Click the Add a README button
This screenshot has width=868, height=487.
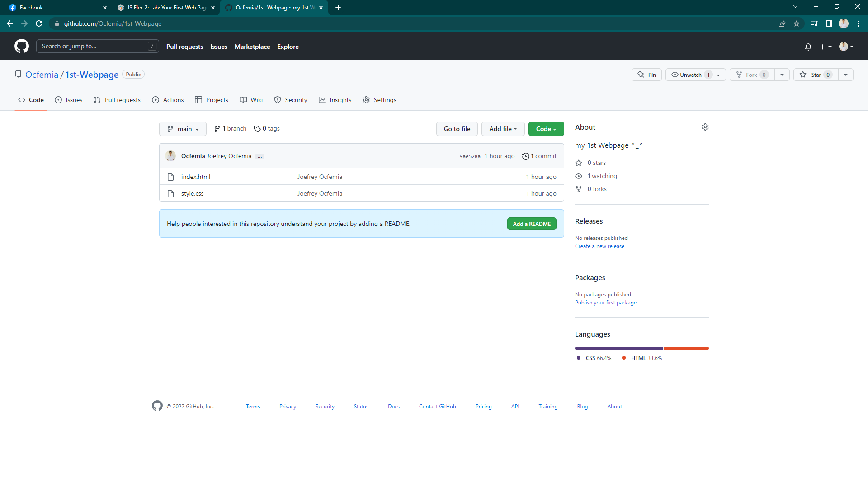coord(532,224)
